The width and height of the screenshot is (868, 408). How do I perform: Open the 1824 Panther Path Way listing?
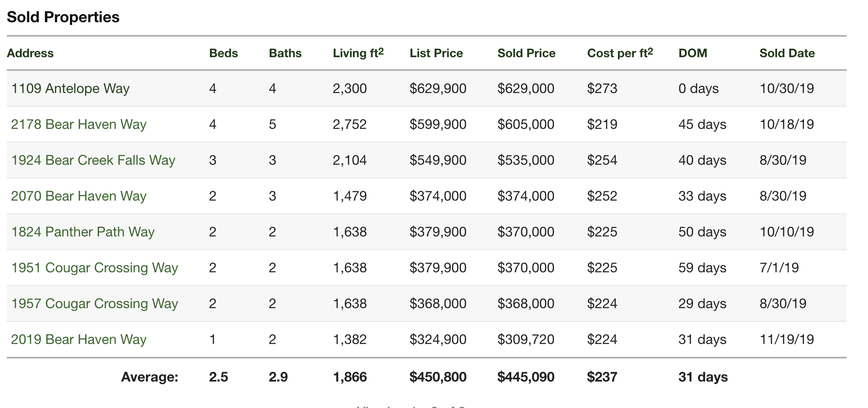(x=83, y=232)
